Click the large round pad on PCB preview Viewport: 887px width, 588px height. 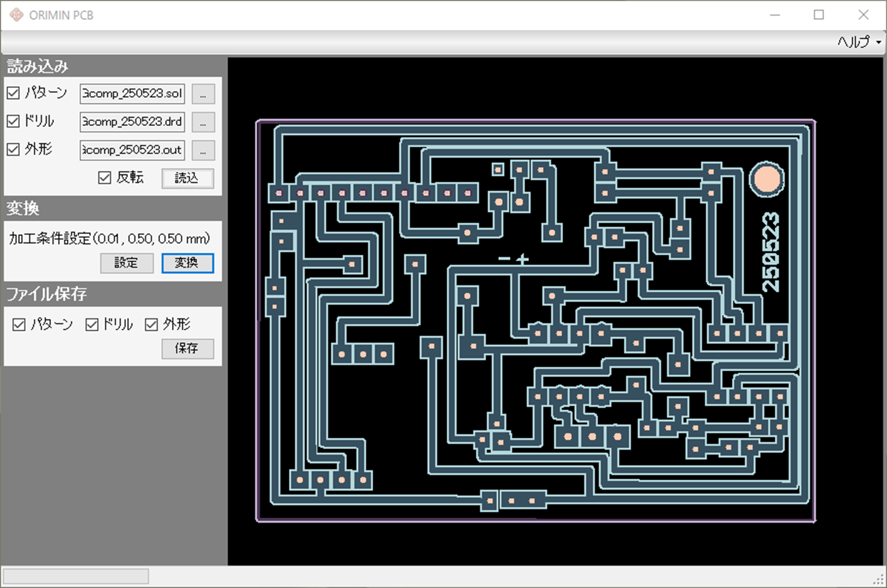pyautogui.click(x=766, y=179)
